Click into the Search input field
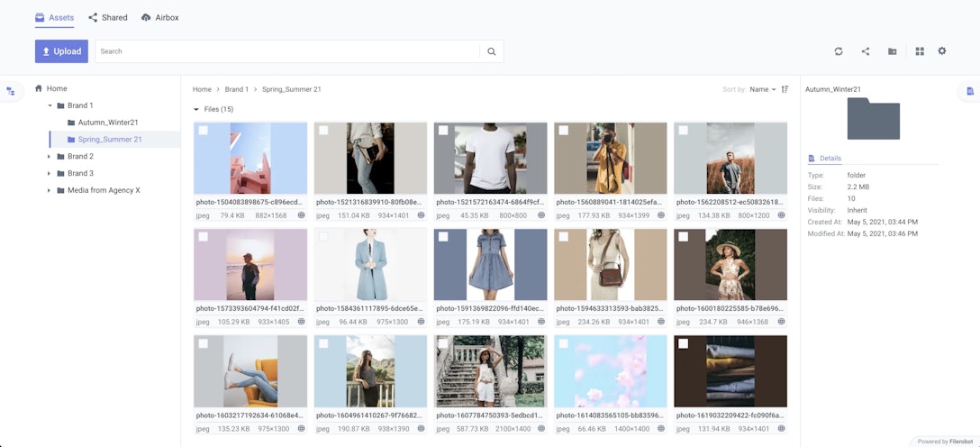Viewport: 980px width, 447px height. [x=288, y=51]
